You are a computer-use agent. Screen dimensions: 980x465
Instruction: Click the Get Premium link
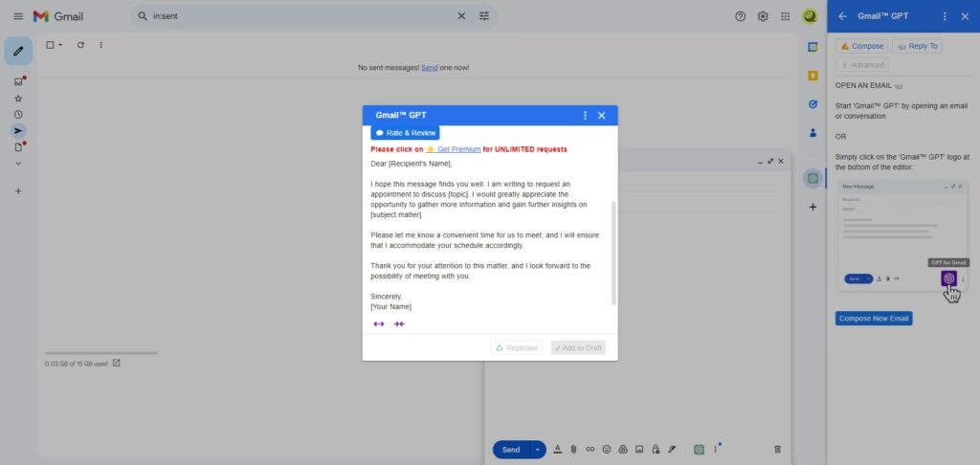[453, 149]
